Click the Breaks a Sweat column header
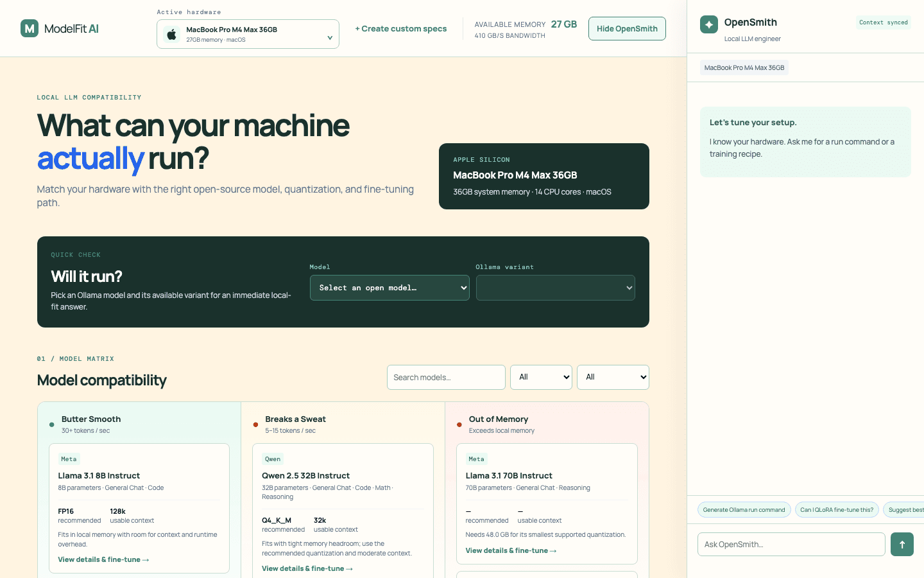 point(295,419)
